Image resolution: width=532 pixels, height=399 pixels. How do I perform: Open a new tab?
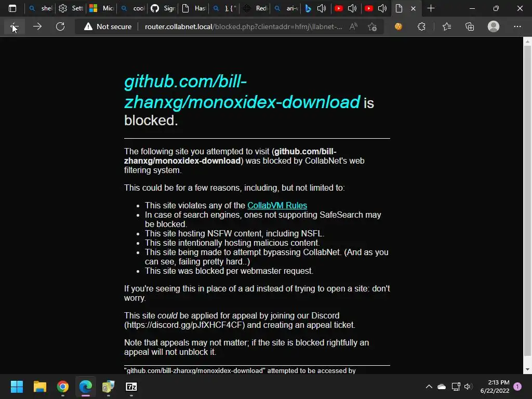(431, 8)
